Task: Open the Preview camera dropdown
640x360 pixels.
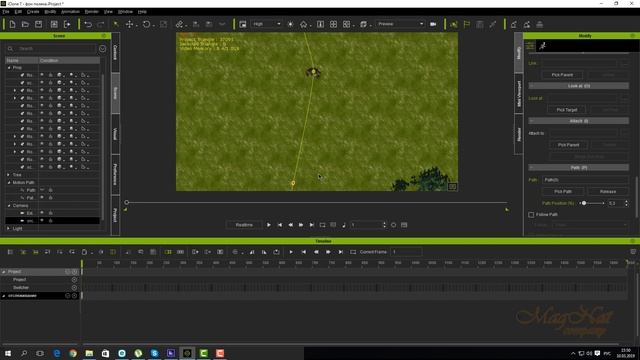Action: [400, 24]
